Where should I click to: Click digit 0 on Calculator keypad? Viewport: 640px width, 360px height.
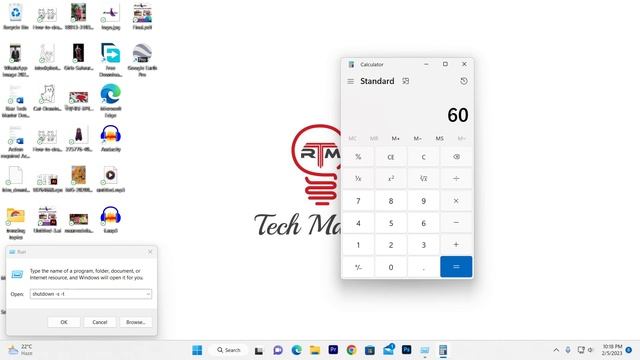tap(391, 267)
